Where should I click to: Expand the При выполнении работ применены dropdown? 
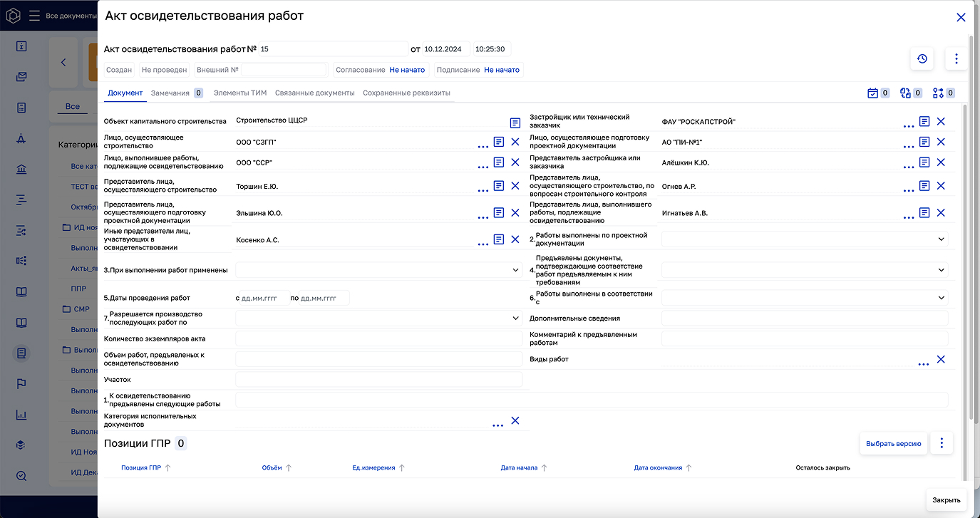coord(515,269)
